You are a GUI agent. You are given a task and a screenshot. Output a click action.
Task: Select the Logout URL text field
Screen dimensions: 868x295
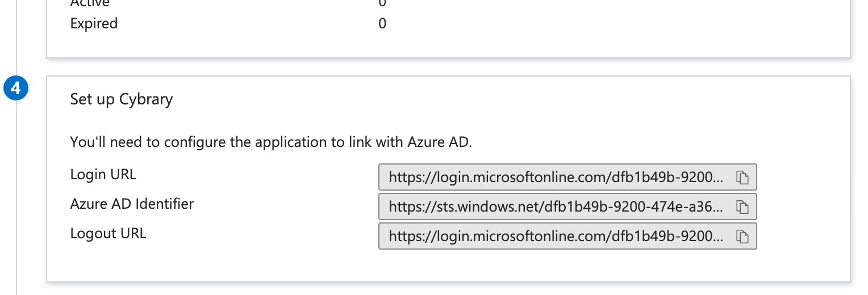567,237
